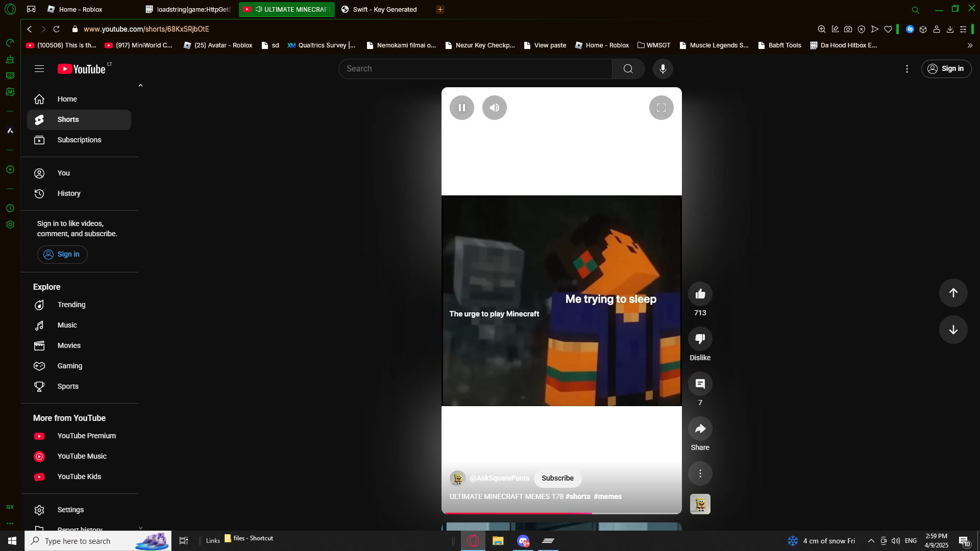This screenshot has height=551, width=980.
Task: Share this Short video
Action: point(700,429)
